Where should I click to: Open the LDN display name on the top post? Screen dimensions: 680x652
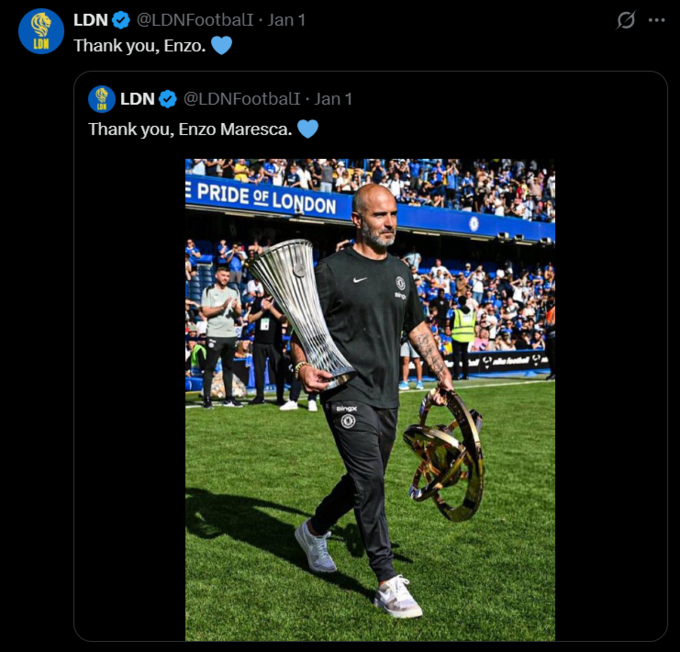click(x=91, y=20)
